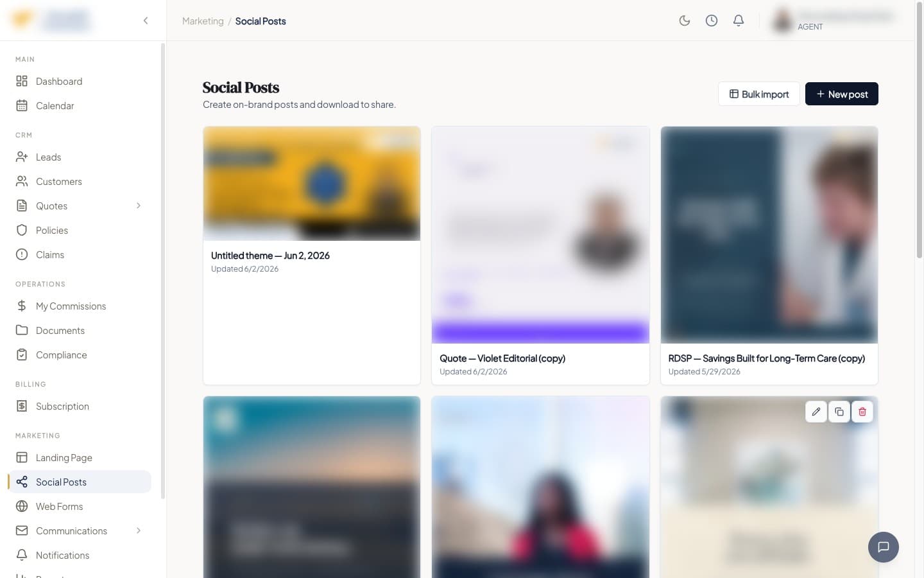This screenshot has width=924, height=578.
Task: Collapse the sidebar with the chevron arrow
Action: [146, 21]
